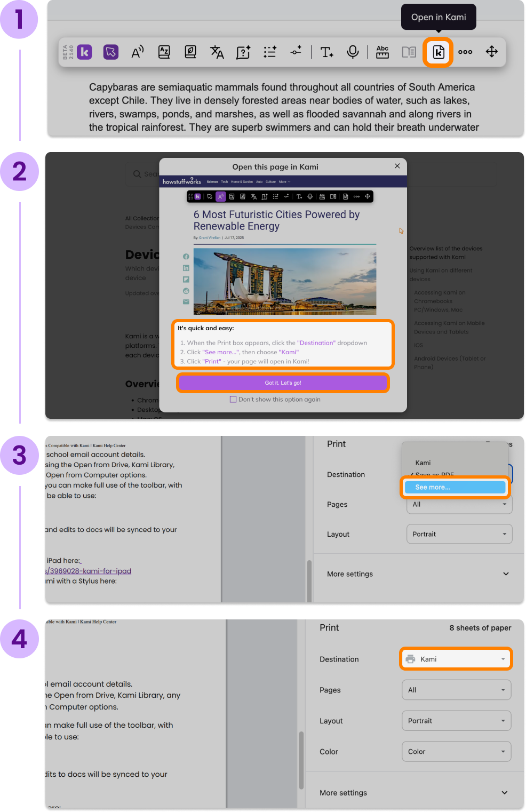
Task: Open Pages dropdown in 8 sheets print dialog
Action: pyautogui.click(x=456, y=690)
